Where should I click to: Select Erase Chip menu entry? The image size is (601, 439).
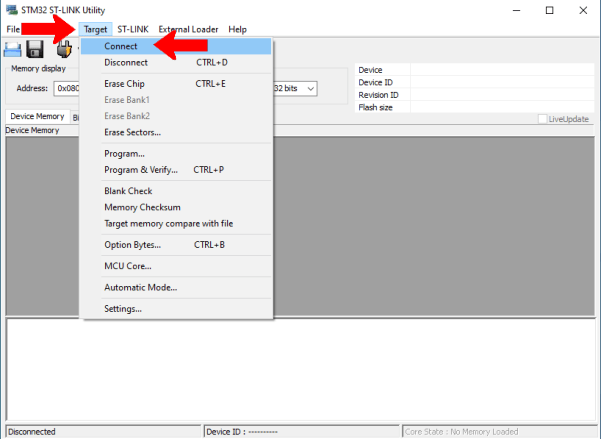point(125,84)
